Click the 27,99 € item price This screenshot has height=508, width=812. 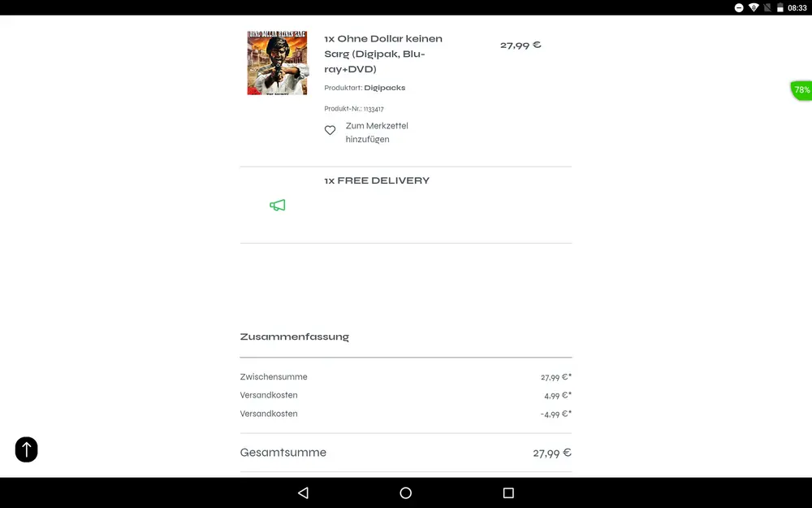tap(520, 45)
